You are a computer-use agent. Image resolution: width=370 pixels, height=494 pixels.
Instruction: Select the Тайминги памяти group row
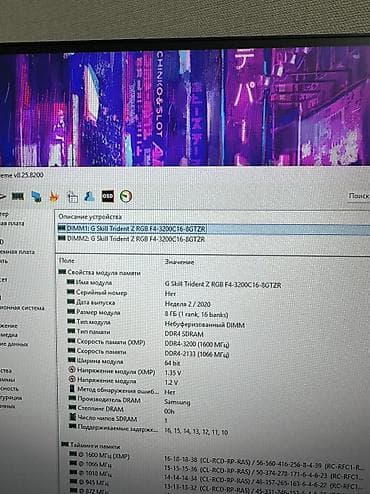[x=91, y=445]
